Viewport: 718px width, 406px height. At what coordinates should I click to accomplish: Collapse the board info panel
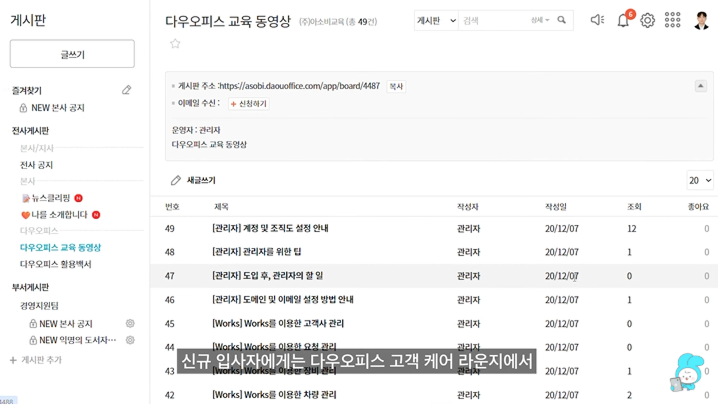point(701,86)
